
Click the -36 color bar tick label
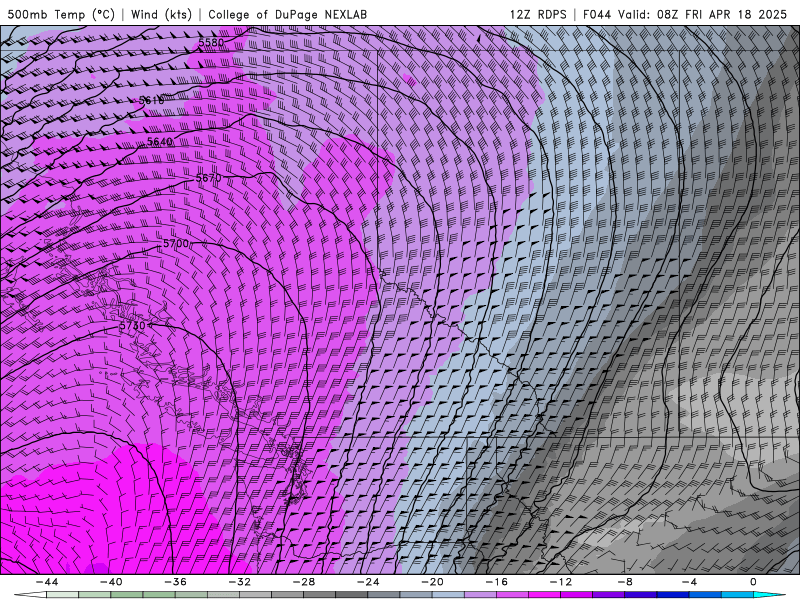click(175, 582)
